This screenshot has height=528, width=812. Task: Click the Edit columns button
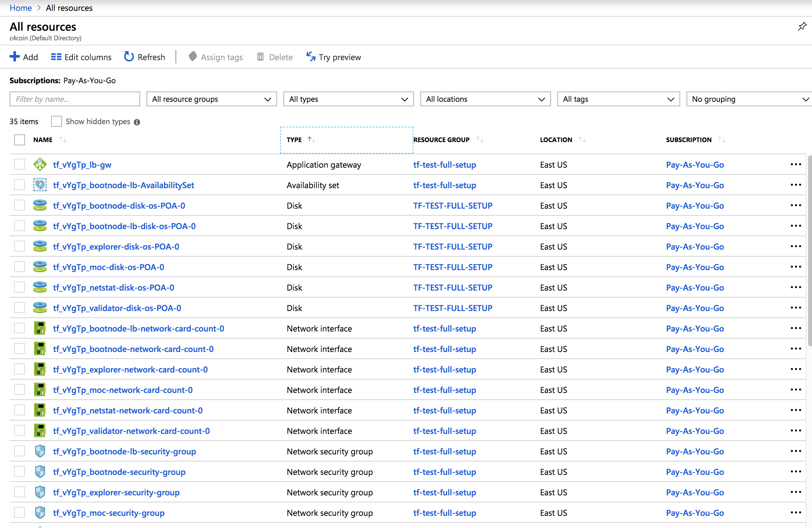point(81,57)
